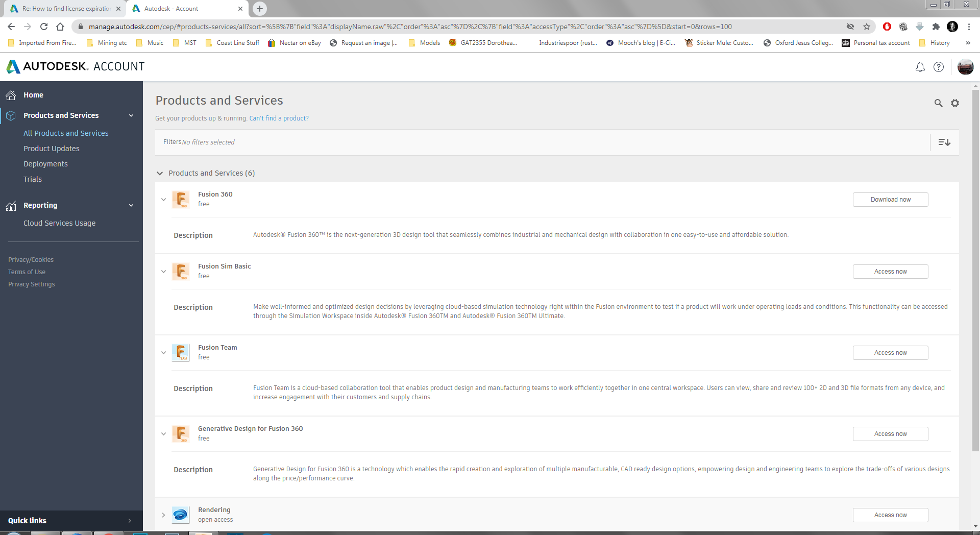This screenshot has height=535, width=980.
Task: Expand the Rendering entry
Action: (163, 515)
